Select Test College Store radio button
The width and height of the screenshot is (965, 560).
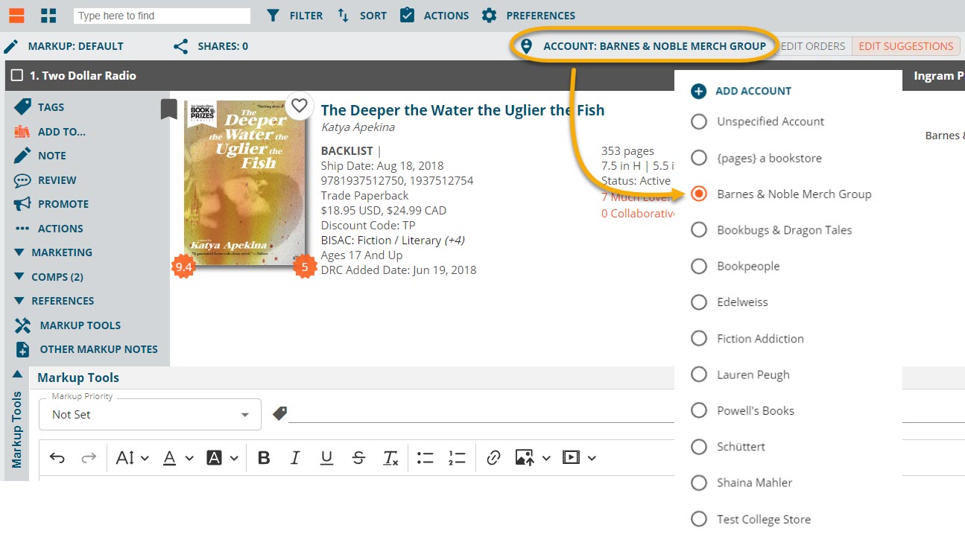tap(699, 519)
